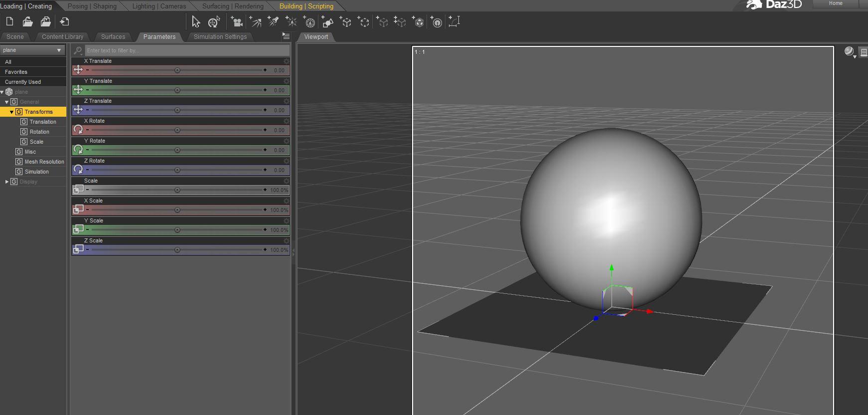Create a new solid cube geometry shell

click(x=418, y=21)
